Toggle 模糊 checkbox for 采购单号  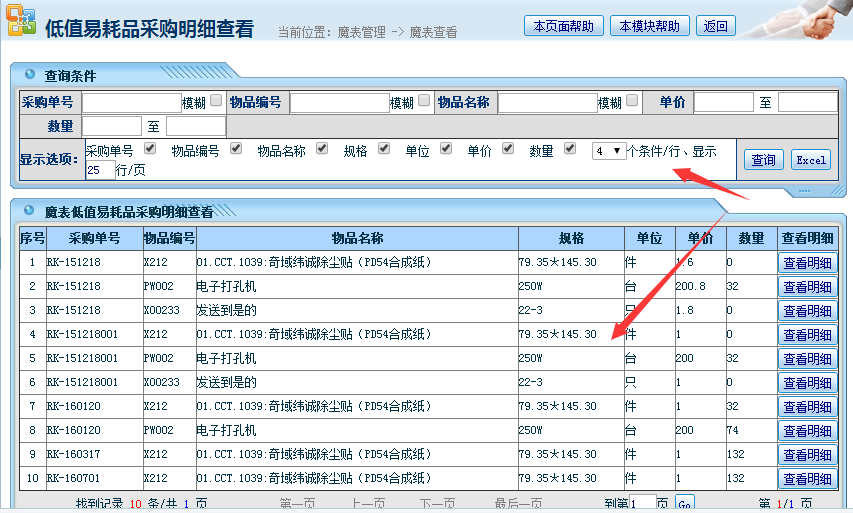point(216,101)
